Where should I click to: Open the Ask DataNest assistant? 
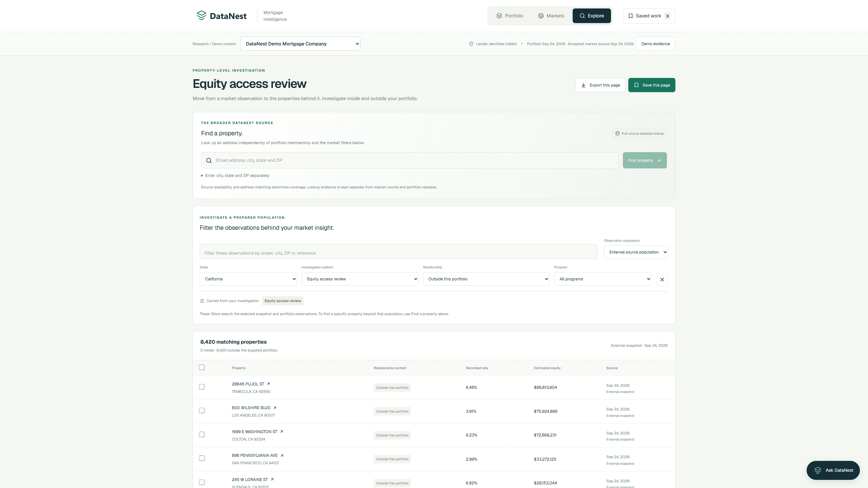pyautogui.click(x=833, y=470)
